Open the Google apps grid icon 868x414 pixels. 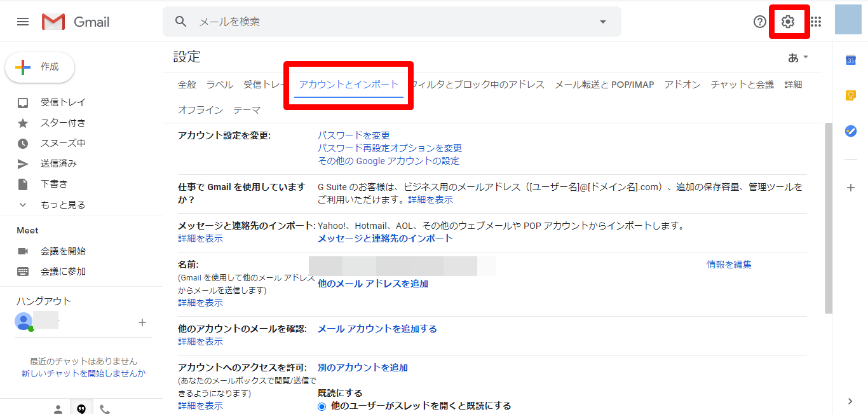click(x=816, y=22)
